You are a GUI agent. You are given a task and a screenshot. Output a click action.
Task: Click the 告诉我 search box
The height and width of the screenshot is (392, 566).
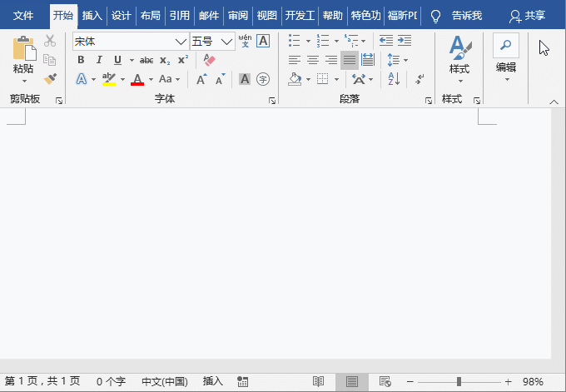point(467,16)
